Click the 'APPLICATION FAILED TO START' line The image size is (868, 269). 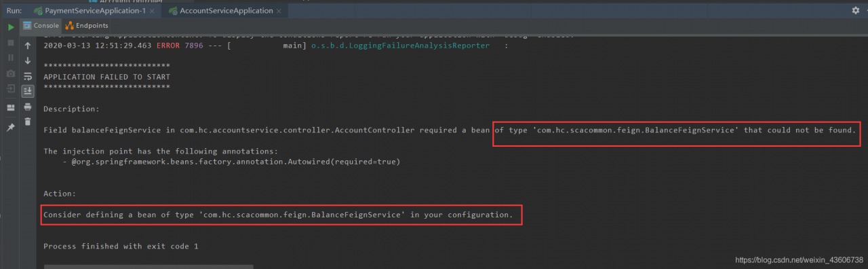[106, 77]
